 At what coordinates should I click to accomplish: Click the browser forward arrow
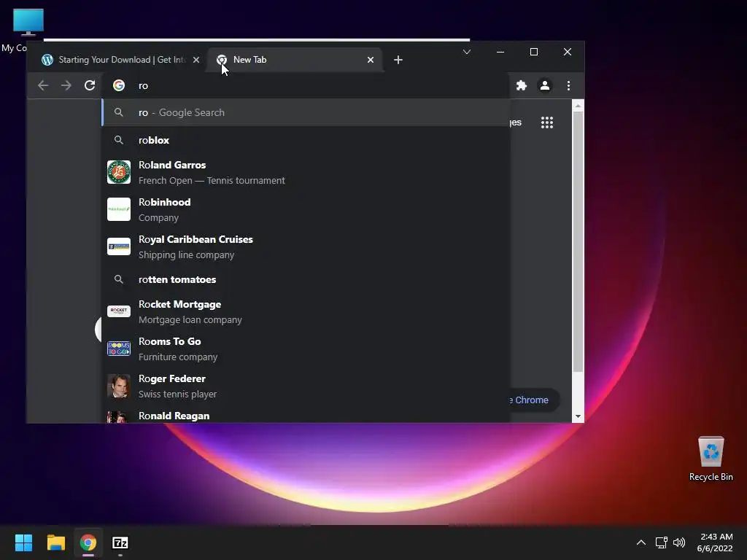[x=66, y=86]
